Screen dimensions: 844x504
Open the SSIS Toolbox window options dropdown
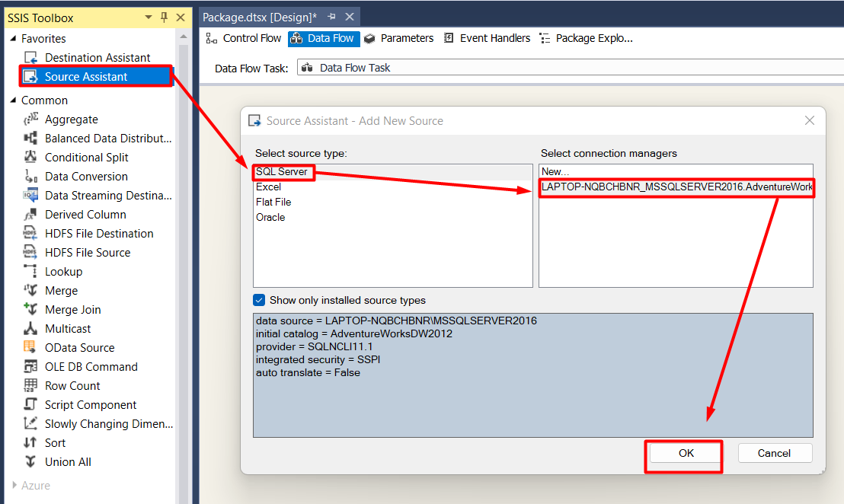[x=148, y=18]
